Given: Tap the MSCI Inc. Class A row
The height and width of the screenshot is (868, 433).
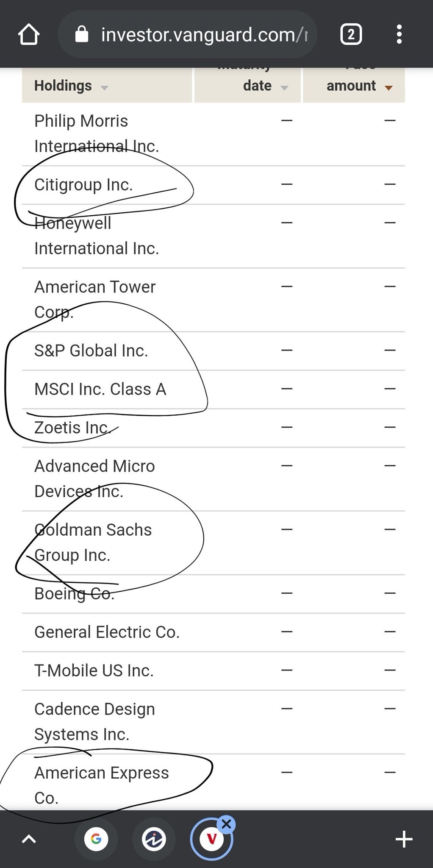Looking at the screenshot, I should pos(100,389).
